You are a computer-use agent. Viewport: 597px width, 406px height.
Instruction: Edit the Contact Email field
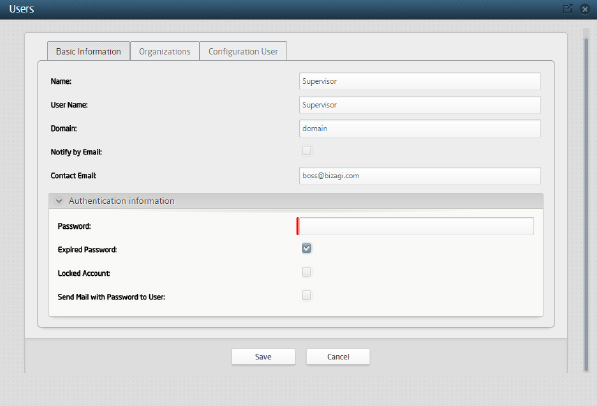coord(420,176)
